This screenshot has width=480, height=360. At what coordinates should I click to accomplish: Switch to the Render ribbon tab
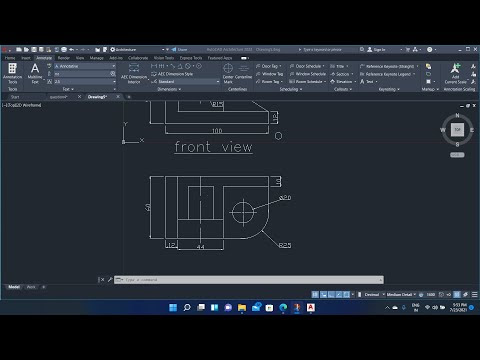[x=63, y=58]
